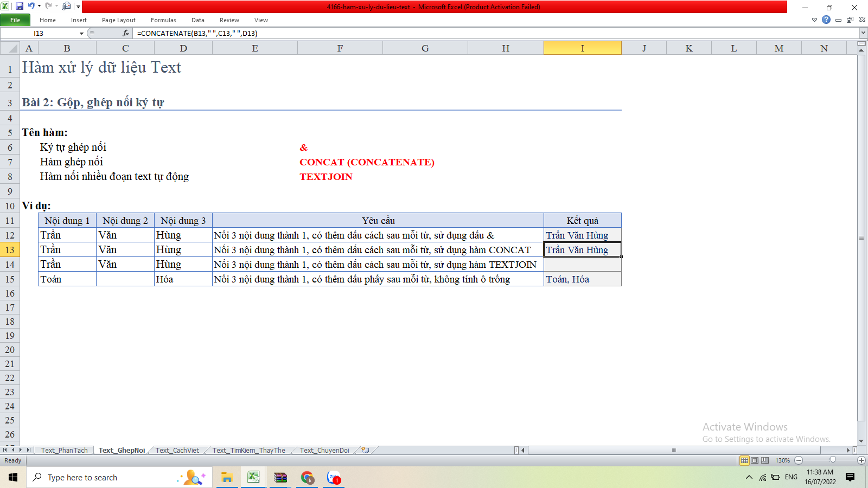Open Microsoft Excel Help question mark icon
Screen dimensions: 868x488
826,20
